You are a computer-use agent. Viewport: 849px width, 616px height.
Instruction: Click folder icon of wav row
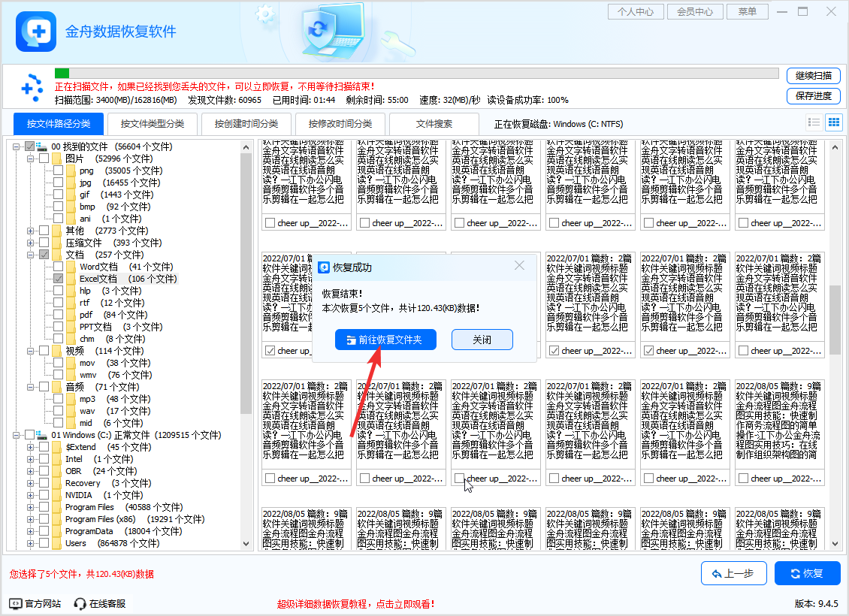[x=71, y=411]
